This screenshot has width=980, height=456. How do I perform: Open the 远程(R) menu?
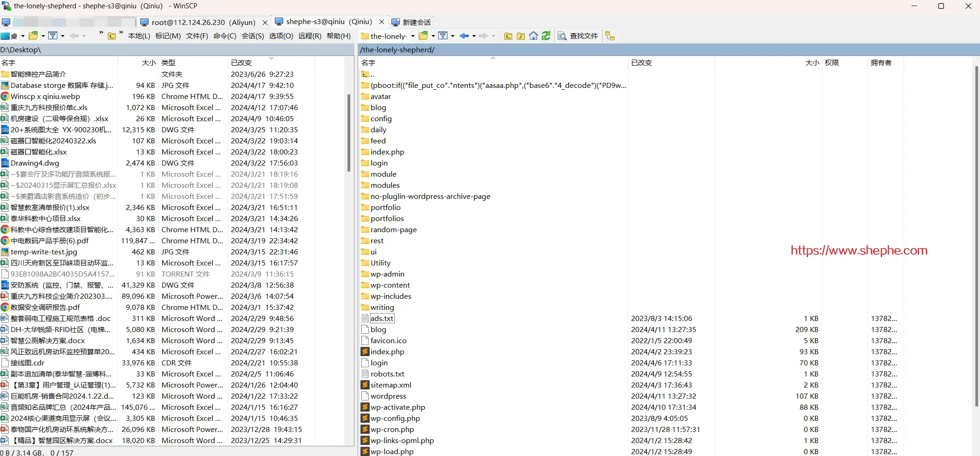coord(310,36)
